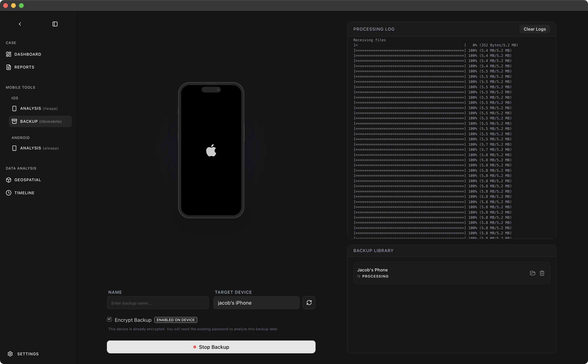588x364 pixels.
Task: Click the iPhone device preview image
Action: pyautogui.click(x=211, y=150)
